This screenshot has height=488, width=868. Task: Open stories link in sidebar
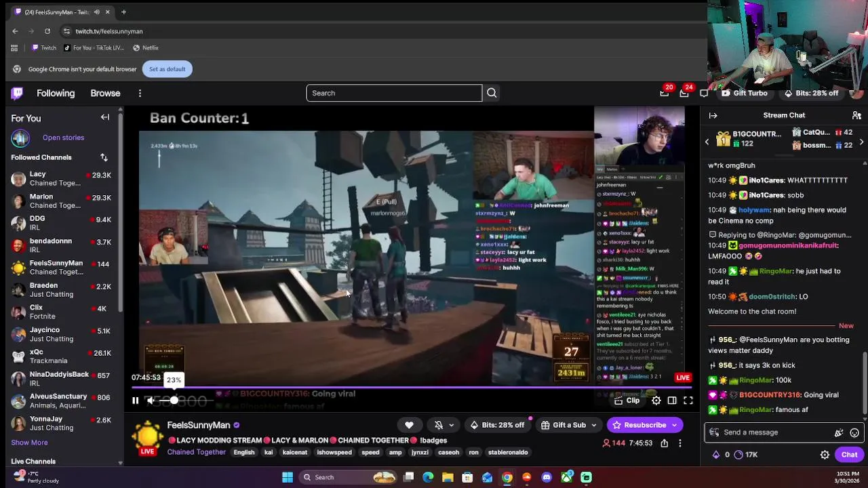click(63, 138)
